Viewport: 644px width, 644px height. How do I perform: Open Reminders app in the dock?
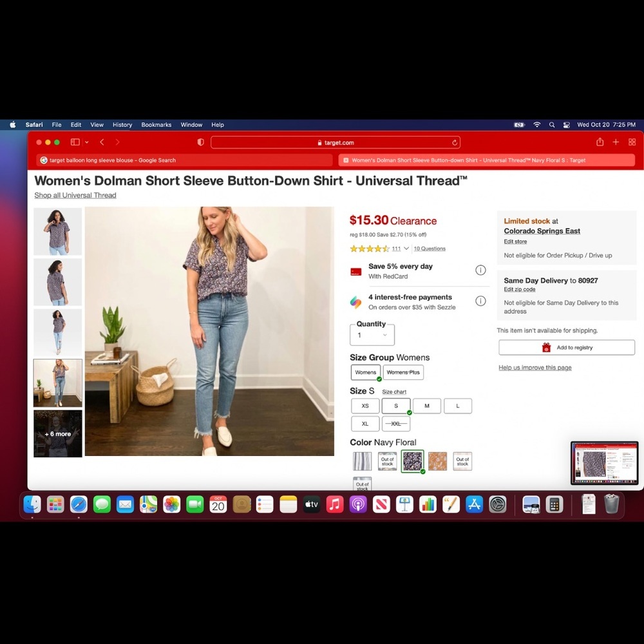click(x=265, y=504)
